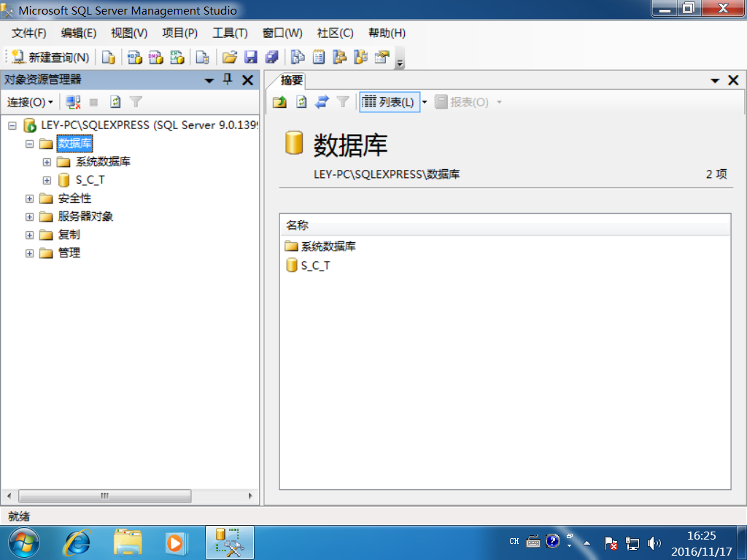The image size is (747, 560).
Task: Click Object Explorer horizontal scrollbar thumb
Action: tap(105, 496)
